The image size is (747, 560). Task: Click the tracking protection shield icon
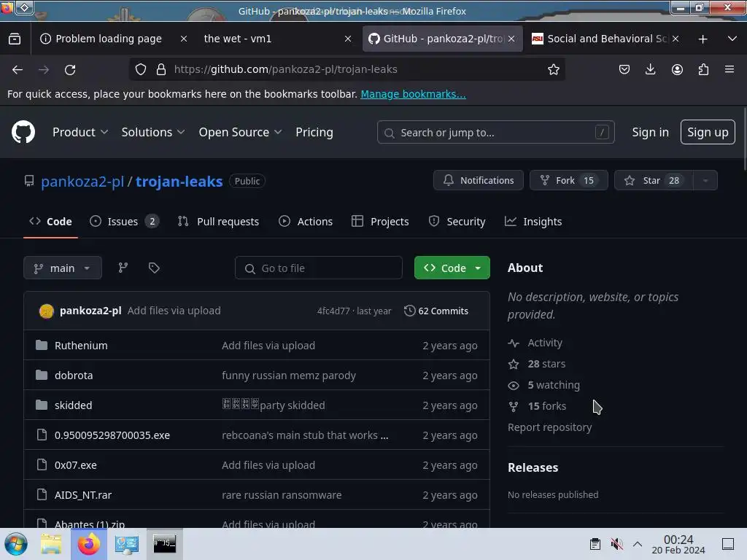(x=141, y=69)
